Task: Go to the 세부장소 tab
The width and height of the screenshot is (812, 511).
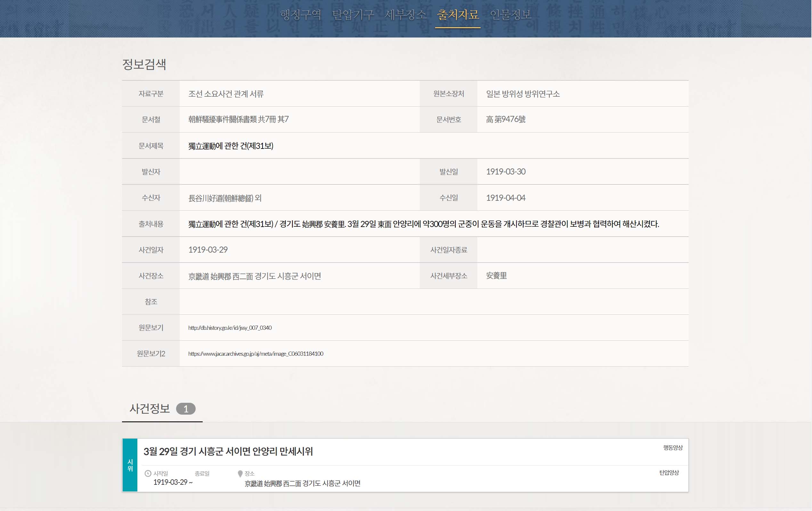Action: click(405, 14)
